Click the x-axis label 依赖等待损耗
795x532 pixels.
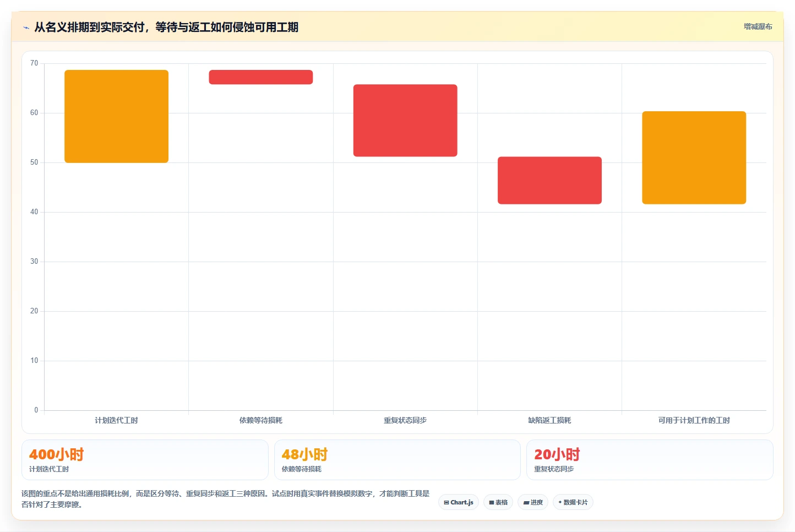tap(261, 420)
